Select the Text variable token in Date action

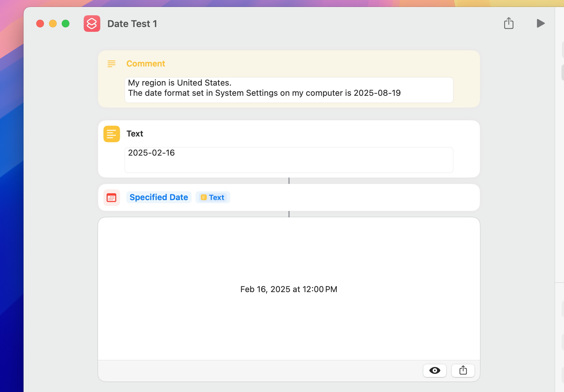(213, 197)
